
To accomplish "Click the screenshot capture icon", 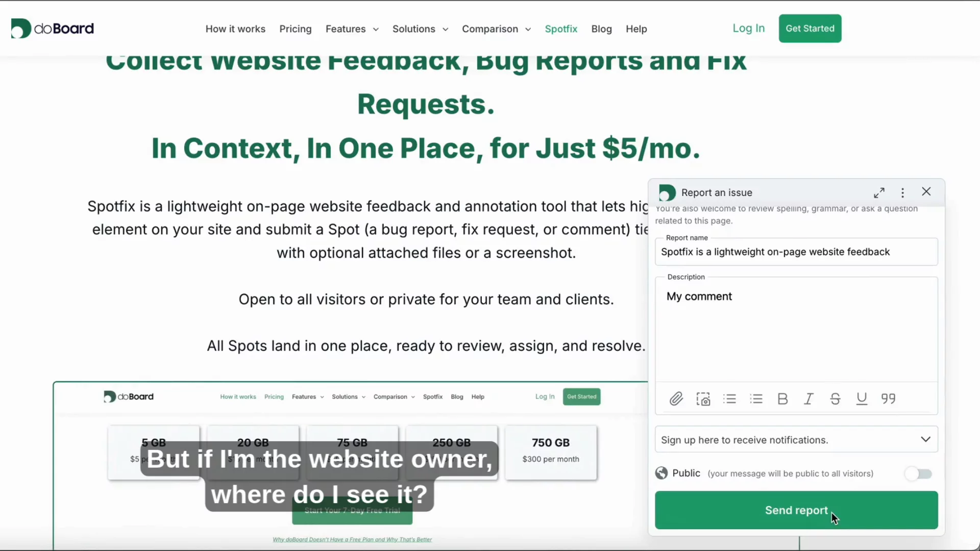I will (703, 398).
